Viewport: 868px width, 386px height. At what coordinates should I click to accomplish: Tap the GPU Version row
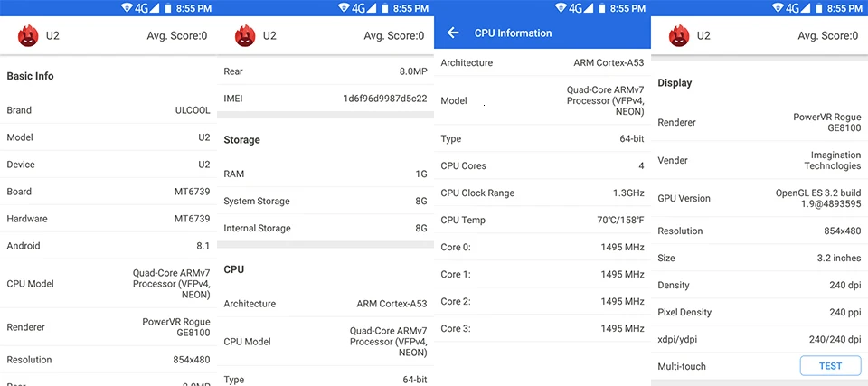(x=759, y=198)
